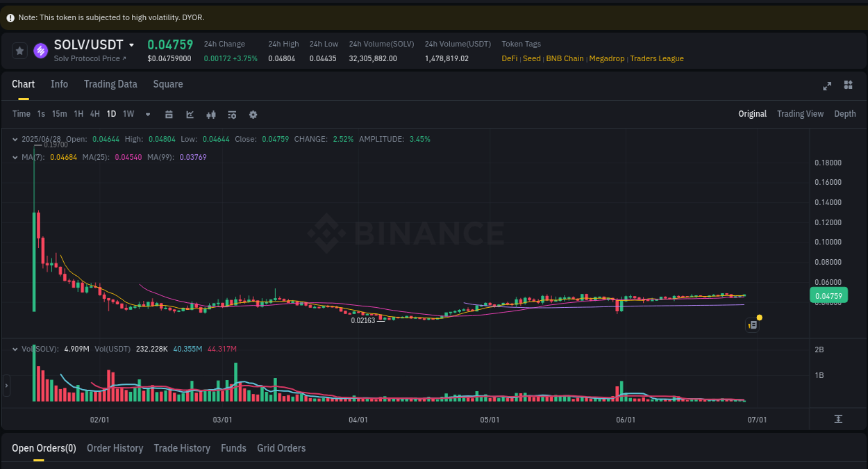Select the line chart type icon
Image resolution: width=868 pixels, height=469 pixels.
tap(190, 114)
